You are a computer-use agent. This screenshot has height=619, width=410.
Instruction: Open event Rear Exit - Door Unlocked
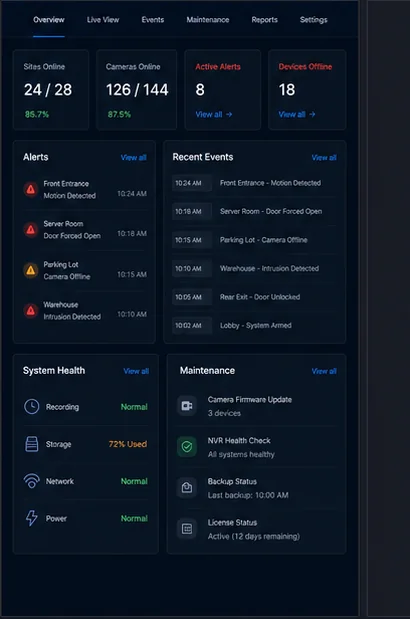point(260,297)
